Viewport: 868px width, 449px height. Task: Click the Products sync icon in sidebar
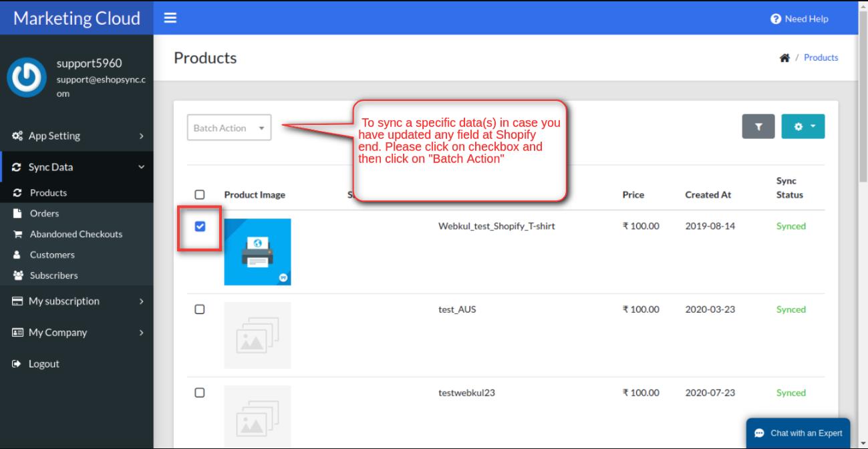[18, 192]
